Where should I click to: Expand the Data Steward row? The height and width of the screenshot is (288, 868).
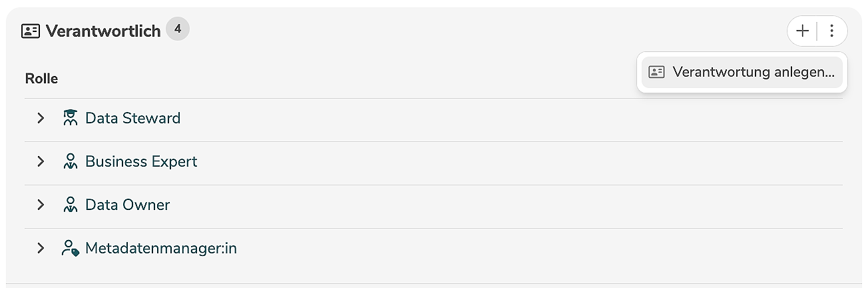pos(41,118)
